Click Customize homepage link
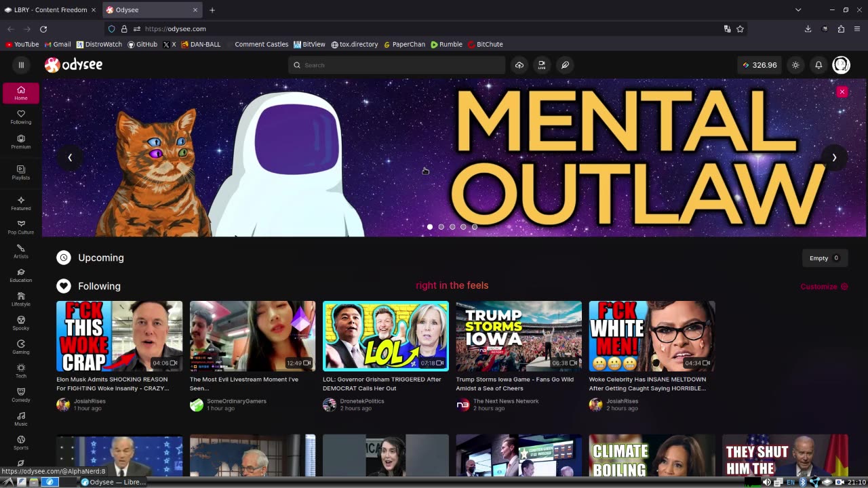868x488 pixels. (x=824, y=287)
